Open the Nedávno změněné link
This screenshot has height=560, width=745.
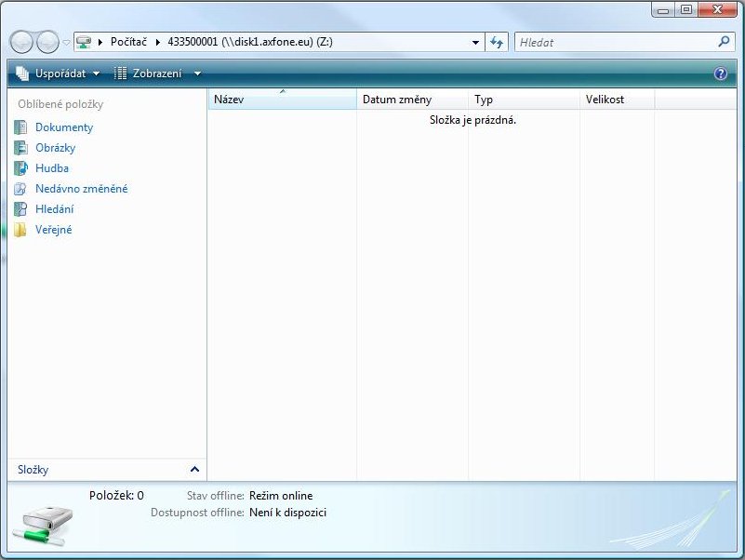coord(81,189)
